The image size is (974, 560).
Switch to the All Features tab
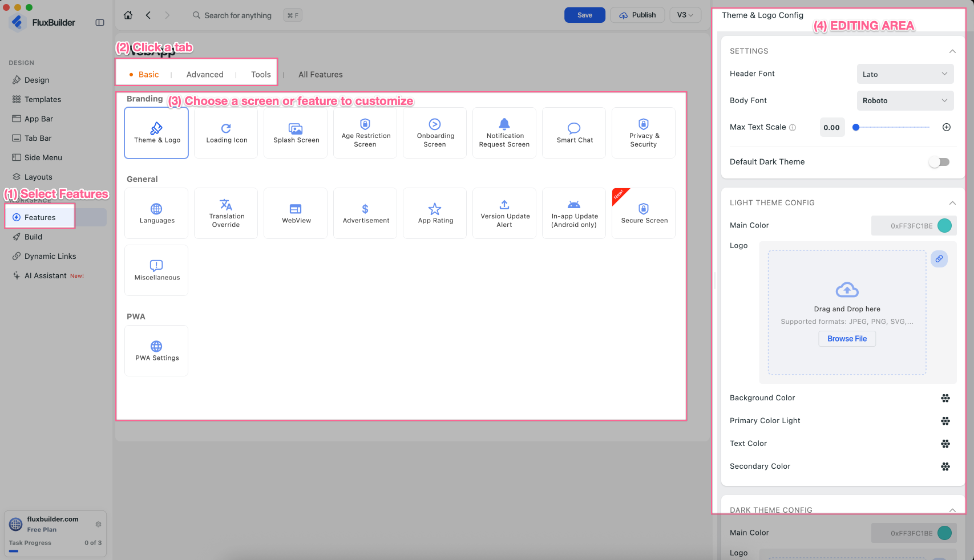coord(321,75)
